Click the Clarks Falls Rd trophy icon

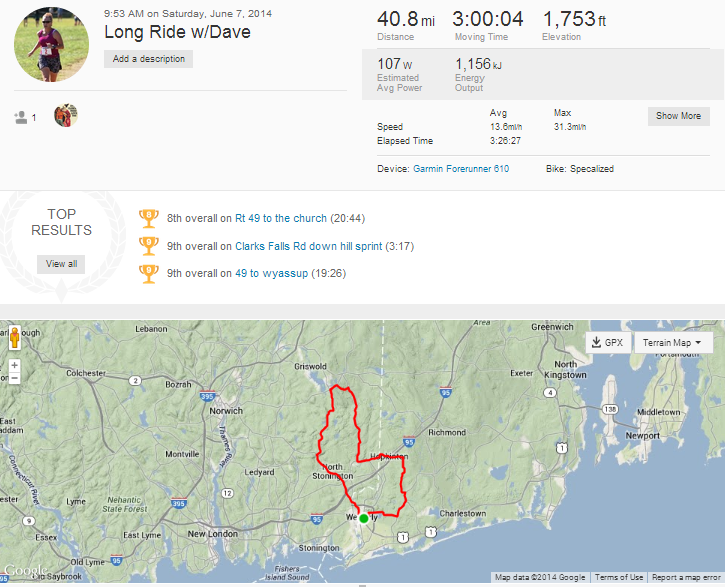150,245
